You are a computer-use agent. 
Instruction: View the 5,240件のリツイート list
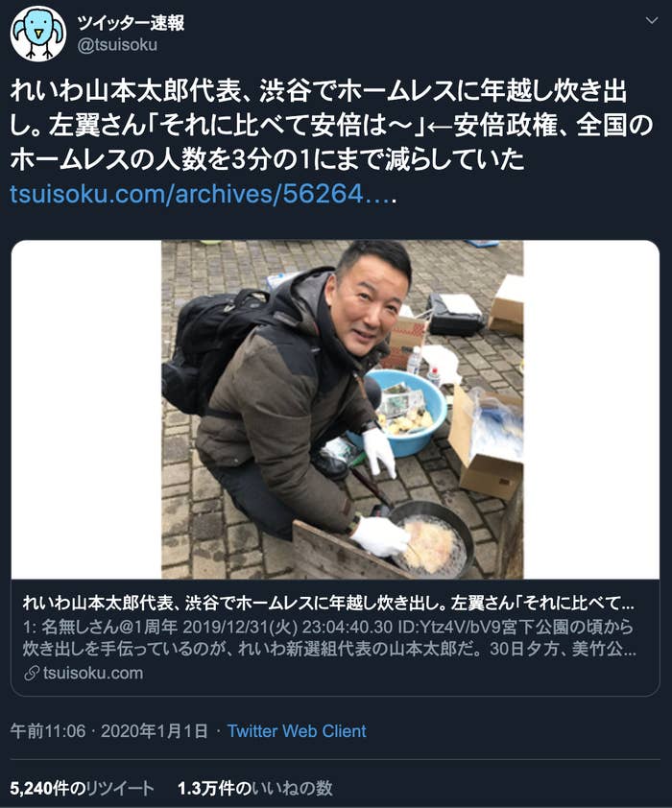point(82,788)
